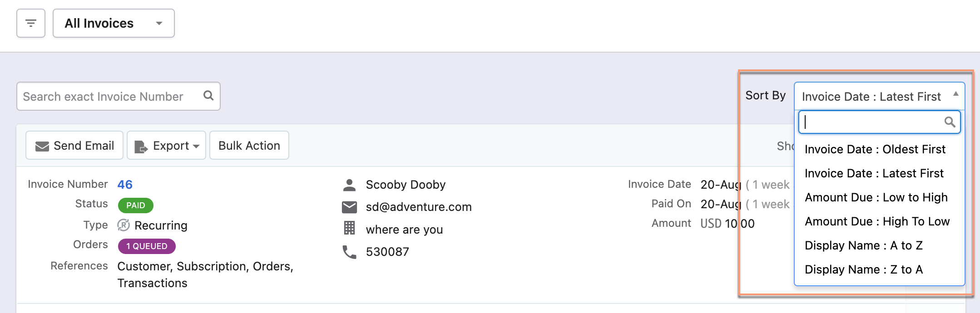Click the phone icon beside 530087

(x=349, y=252)
